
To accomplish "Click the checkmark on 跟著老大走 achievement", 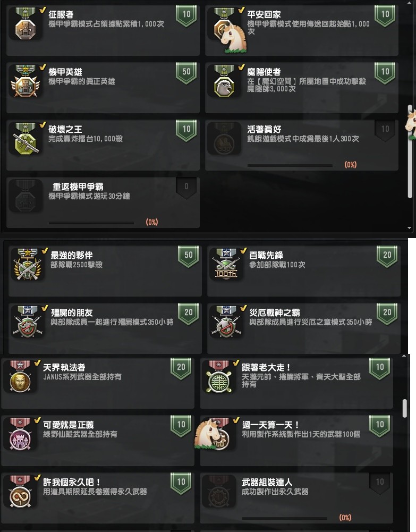I will (236, 363).
